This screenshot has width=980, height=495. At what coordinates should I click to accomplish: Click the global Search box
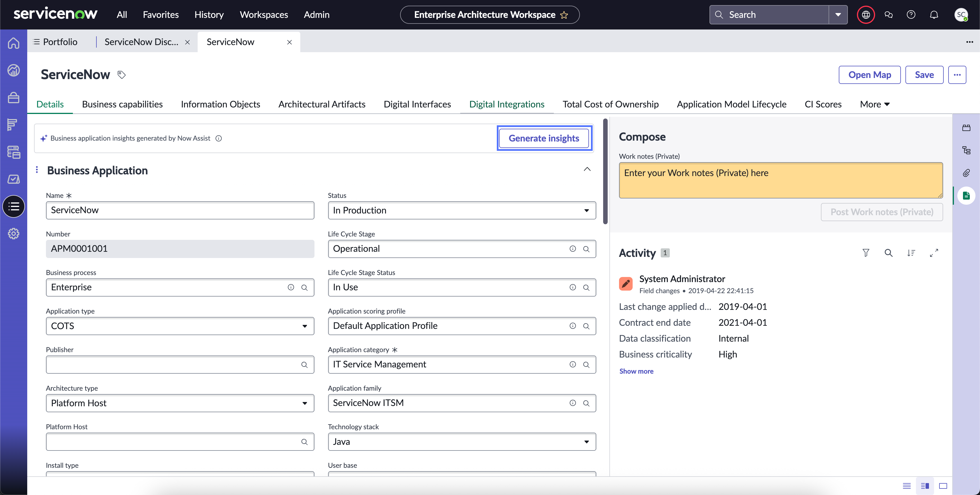tap(769, 15)
